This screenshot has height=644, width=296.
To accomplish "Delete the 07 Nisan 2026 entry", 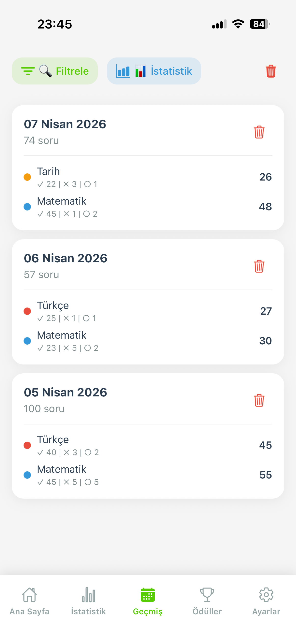I will 259,132.
